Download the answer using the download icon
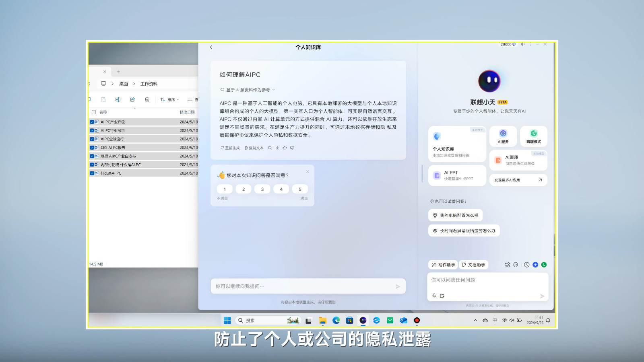Image resolution: width=644 pixels, height=362 pixels. pos(277,148)
